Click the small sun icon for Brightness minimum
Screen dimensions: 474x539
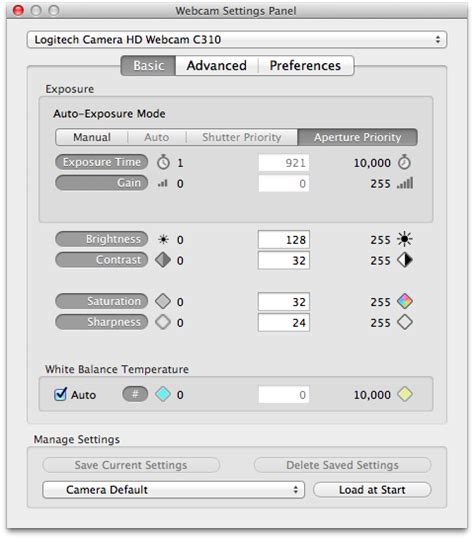163,239
